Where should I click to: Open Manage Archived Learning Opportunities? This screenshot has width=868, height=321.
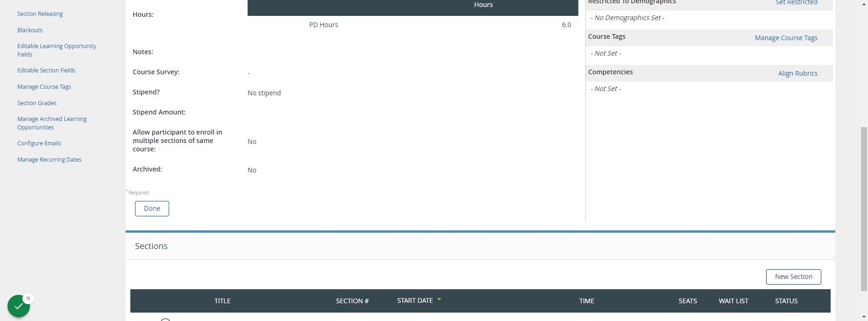52,123
